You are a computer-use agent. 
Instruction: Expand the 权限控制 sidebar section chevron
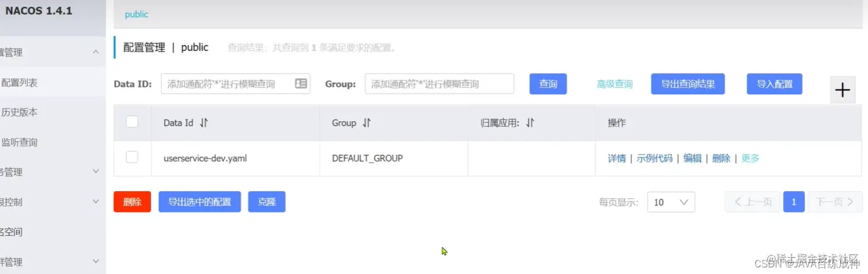coord(96,201)
